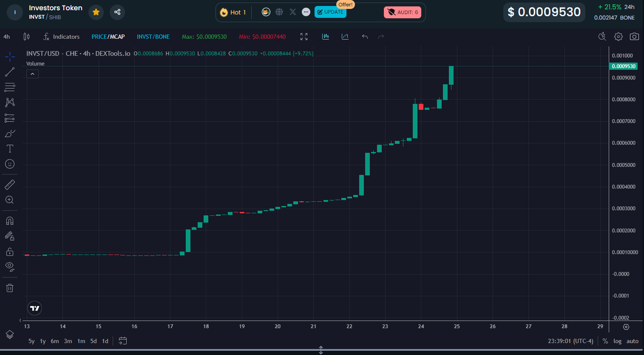Open the emoji icons tool

(10, 163)
